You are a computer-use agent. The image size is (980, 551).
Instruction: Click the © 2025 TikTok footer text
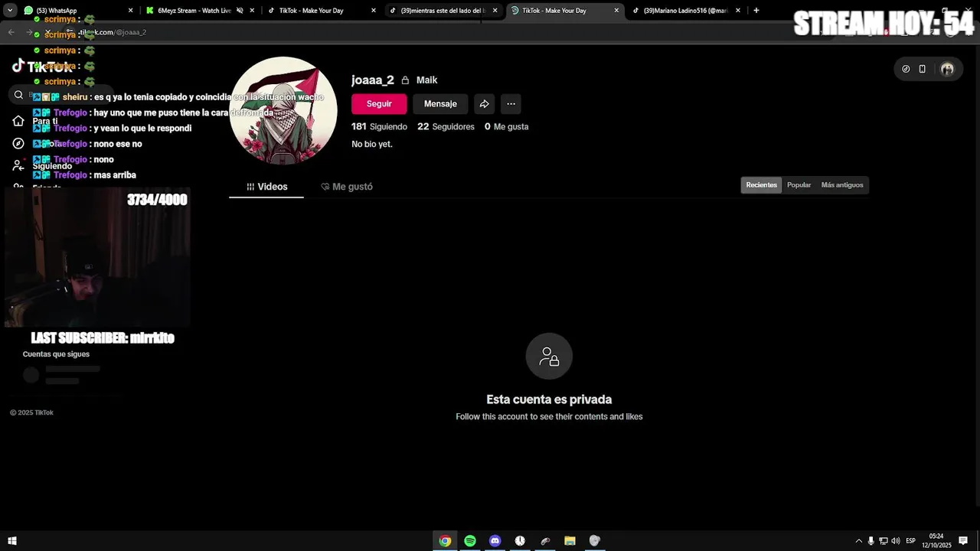click(x=31, y=413)
